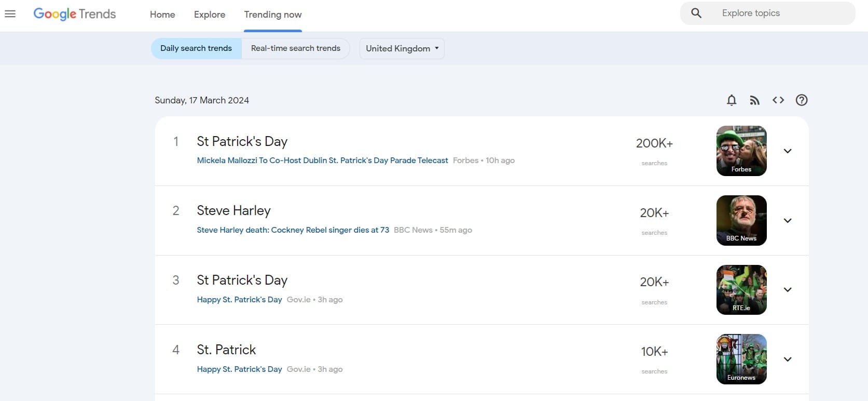Click the RTE.ie thumbnail image
The image size is (868, 401).
pos(741,290)
